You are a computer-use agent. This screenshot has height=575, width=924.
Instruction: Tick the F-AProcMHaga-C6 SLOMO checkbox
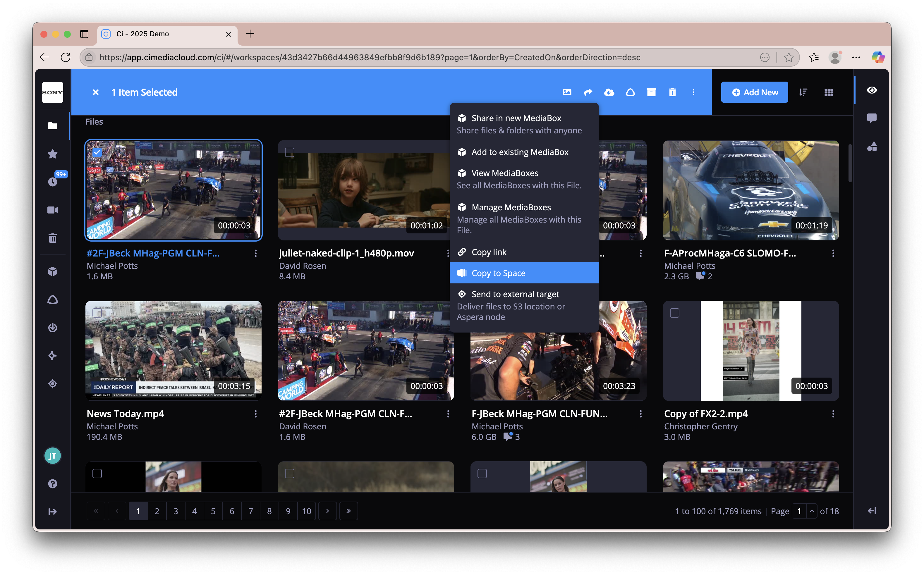coord(674,152)
